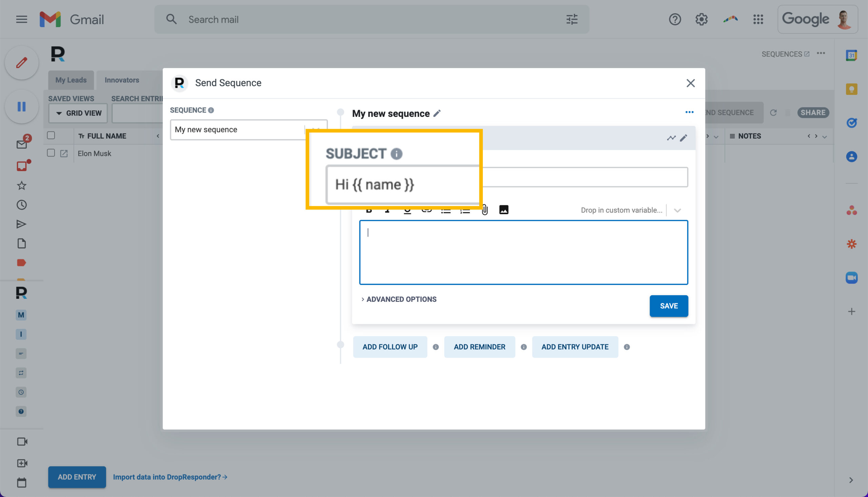The width and height of the screenshot is (868, 497).
Task: Open sequence analytics chart icon
Action: click(671, 138)
